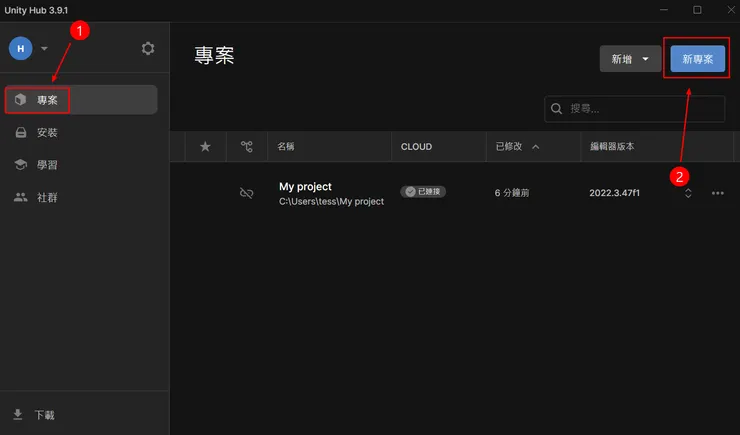740x435 pixels.
Task: Focus the 搜尋 search field
Action: point(634,109)
